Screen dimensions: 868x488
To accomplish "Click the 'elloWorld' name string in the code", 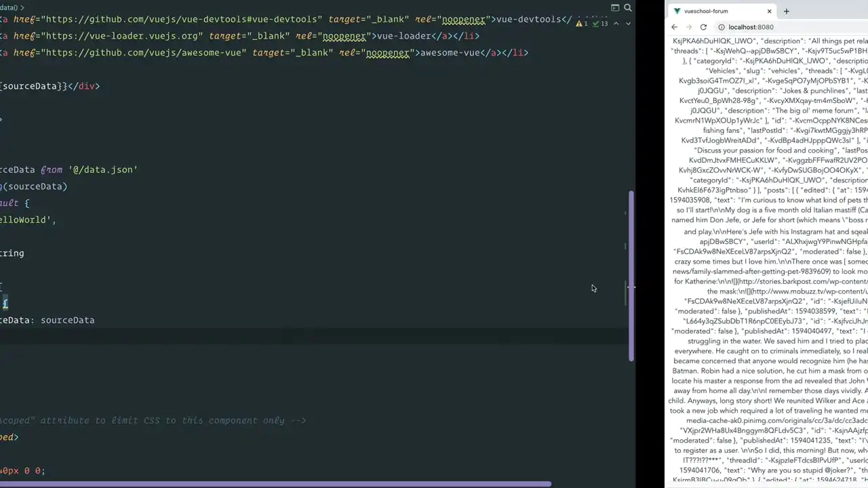I will (x=27, y=220).
